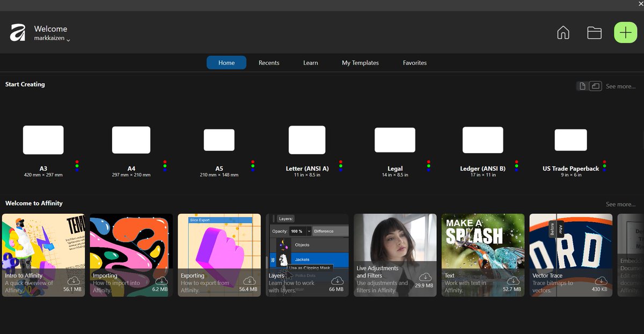Screen dimensions: 644x334
Task: Click the RGB color dots beside A3
Action: click(x=77, y=166)
